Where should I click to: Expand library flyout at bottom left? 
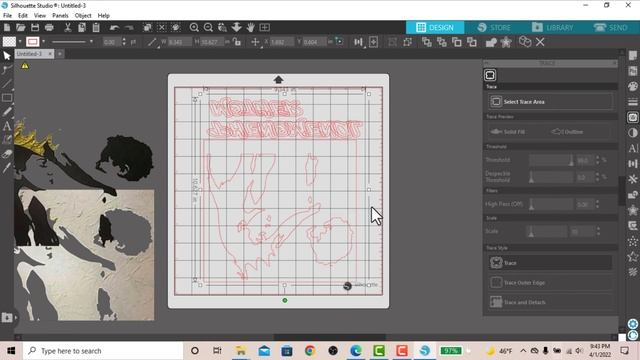[16, 318]
